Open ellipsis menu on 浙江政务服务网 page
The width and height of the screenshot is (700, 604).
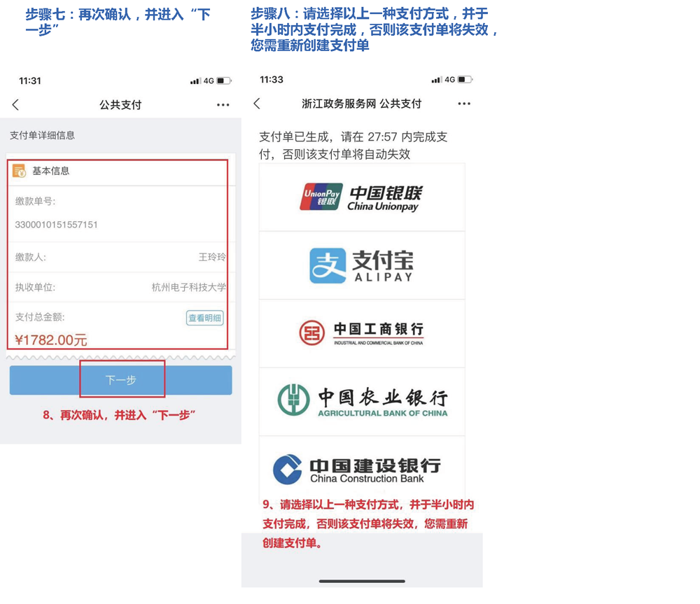pos(463,104)
